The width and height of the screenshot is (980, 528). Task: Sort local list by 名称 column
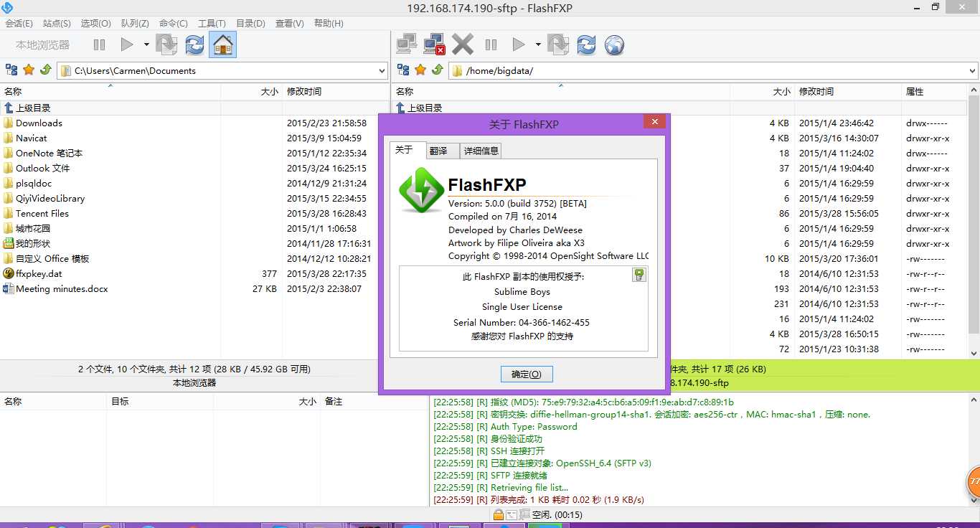click(x=110, y=91)
